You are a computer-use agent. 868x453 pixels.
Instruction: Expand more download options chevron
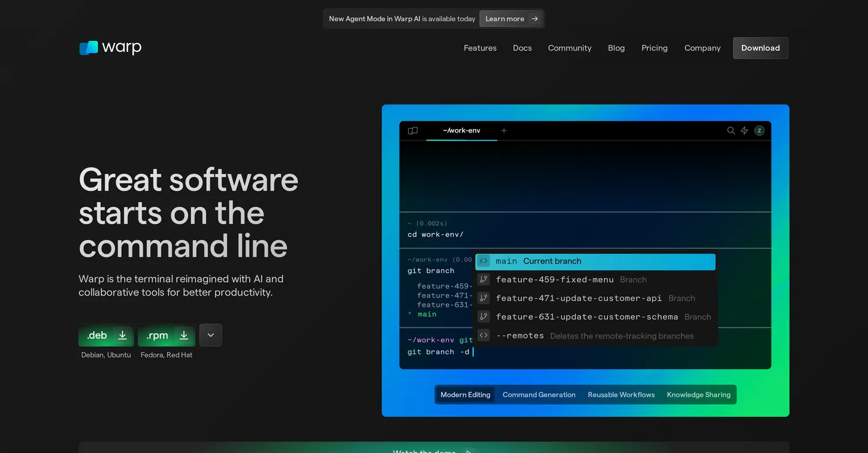(x=210, y=335)
